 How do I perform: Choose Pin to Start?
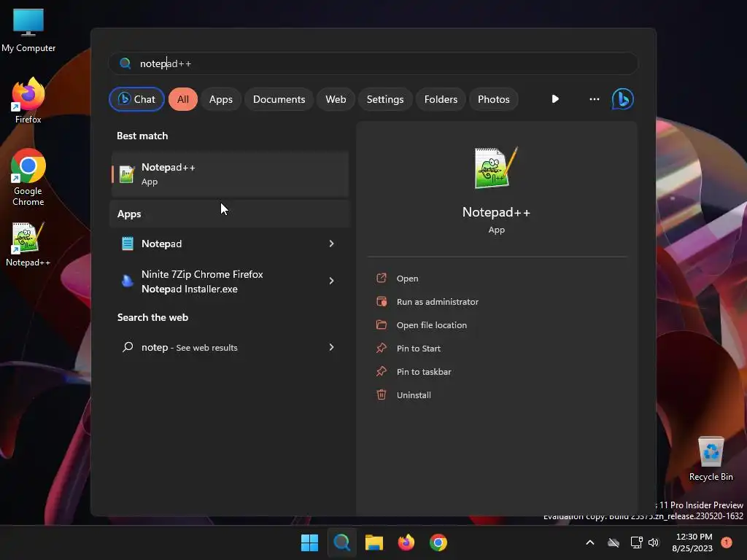pos(418,349)
